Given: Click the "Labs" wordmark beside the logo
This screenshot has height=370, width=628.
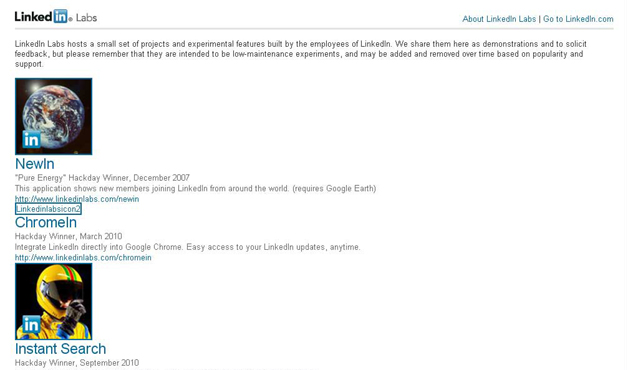Looking at the screenshot, I should tap(87, 18).
